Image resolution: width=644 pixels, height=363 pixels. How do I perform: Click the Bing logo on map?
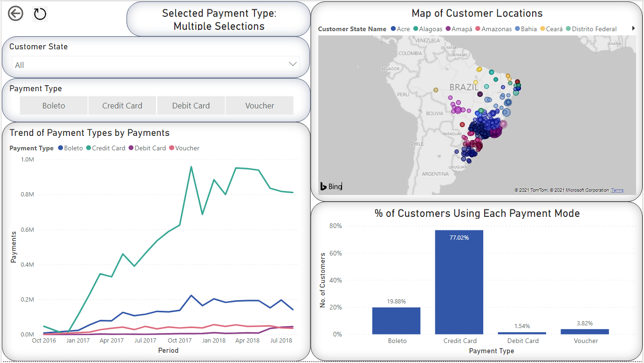331,187
